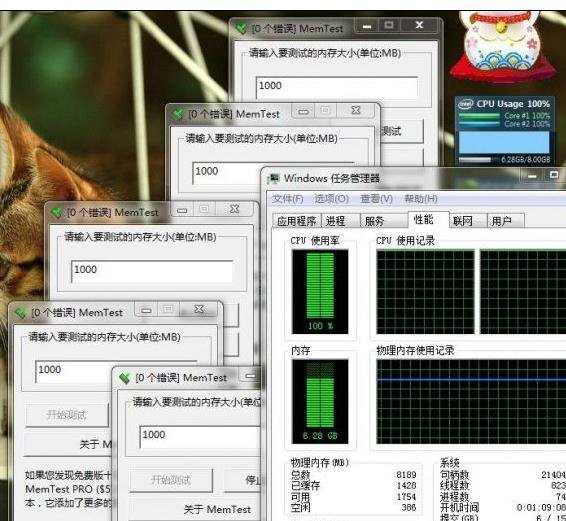Viewport: 566px width, 521px height.
Task: Click the Core #2 100% usage bar
Action: [x=479, y=124]
